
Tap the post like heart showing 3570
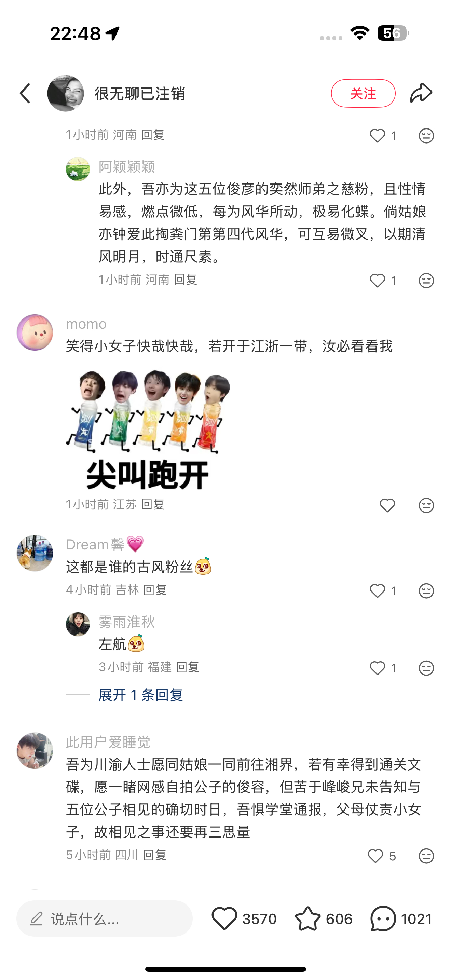click(x=224, y=919)
